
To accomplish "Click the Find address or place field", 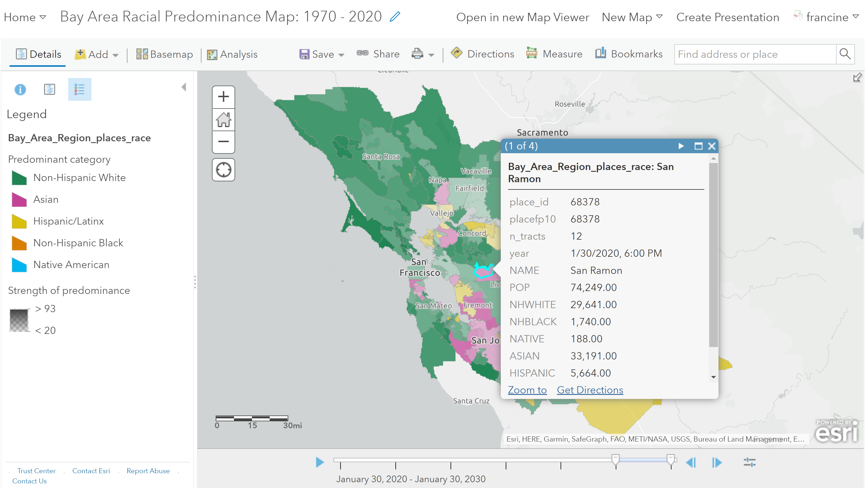I will [x=754, y=54].
